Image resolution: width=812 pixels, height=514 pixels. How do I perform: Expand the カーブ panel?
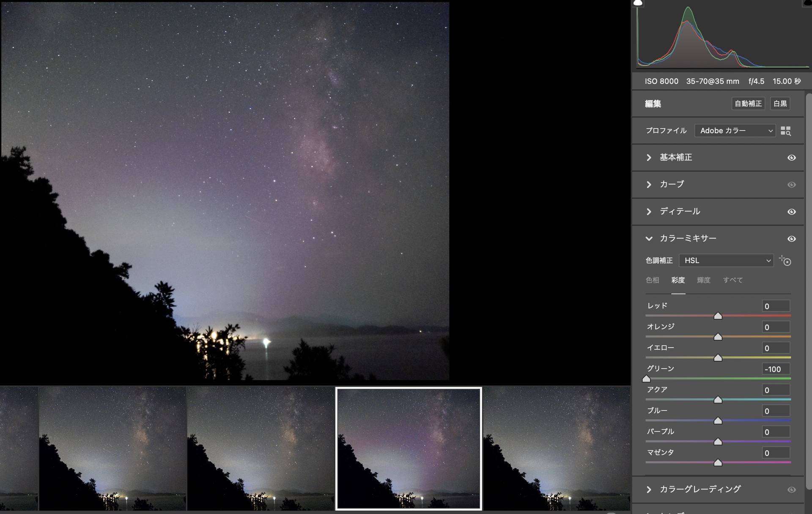tap(649, 184)
